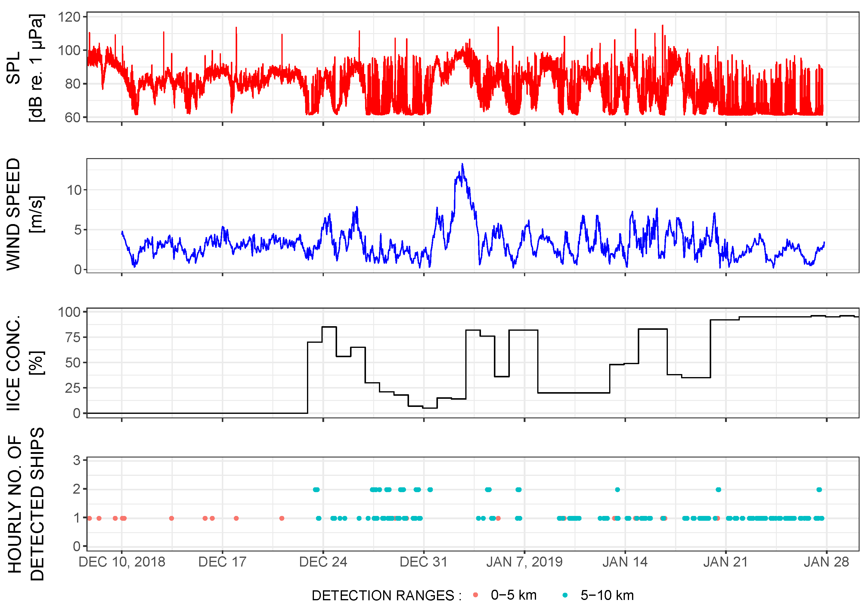Image resolution: width=868 pixels, height=609 pixels.
Task: Click the JAN 14 date label
Action: (x=625, y=562)
